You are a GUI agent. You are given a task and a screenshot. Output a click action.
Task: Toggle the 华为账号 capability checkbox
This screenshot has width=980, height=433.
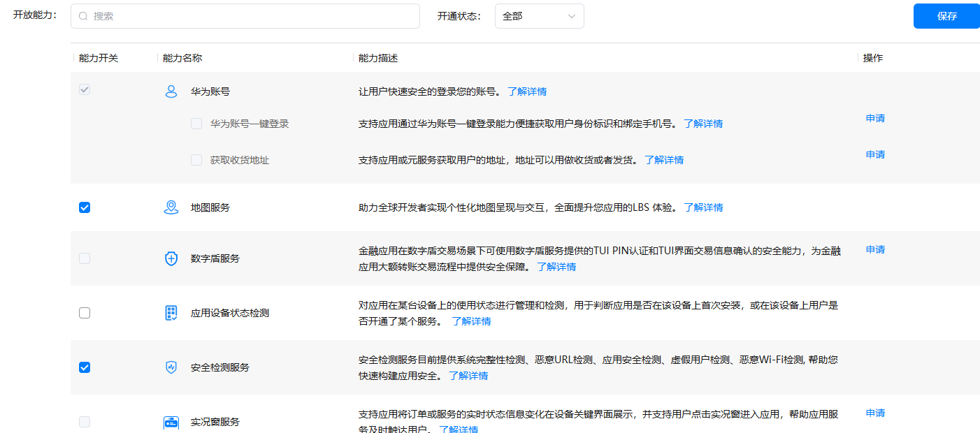point(85,90)
